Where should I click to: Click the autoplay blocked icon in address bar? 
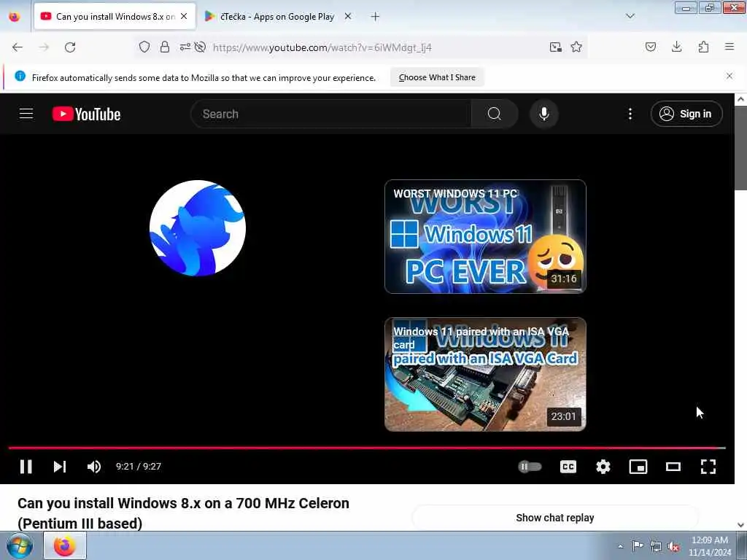[x=200, y=47]
